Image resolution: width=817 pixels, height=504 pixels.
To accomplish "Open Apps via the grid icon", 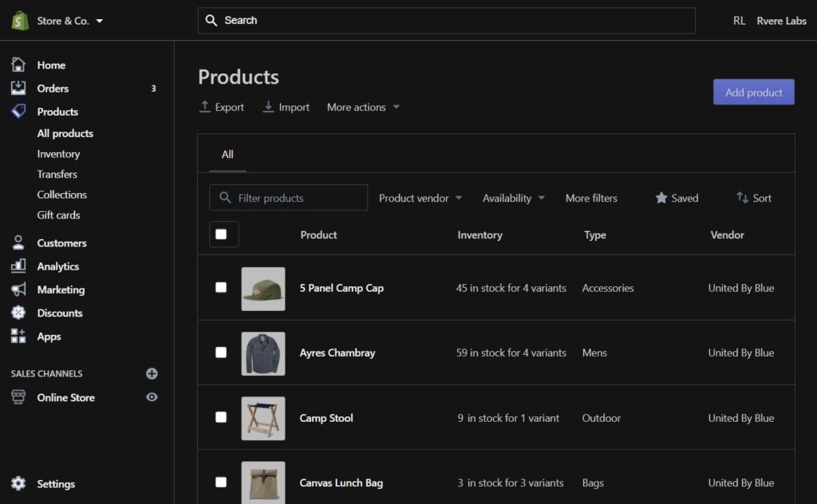I will [18, 336].
